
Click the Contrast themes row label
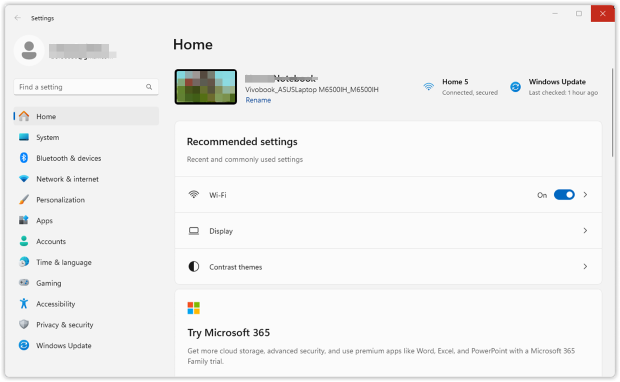[x=236, y=267]
